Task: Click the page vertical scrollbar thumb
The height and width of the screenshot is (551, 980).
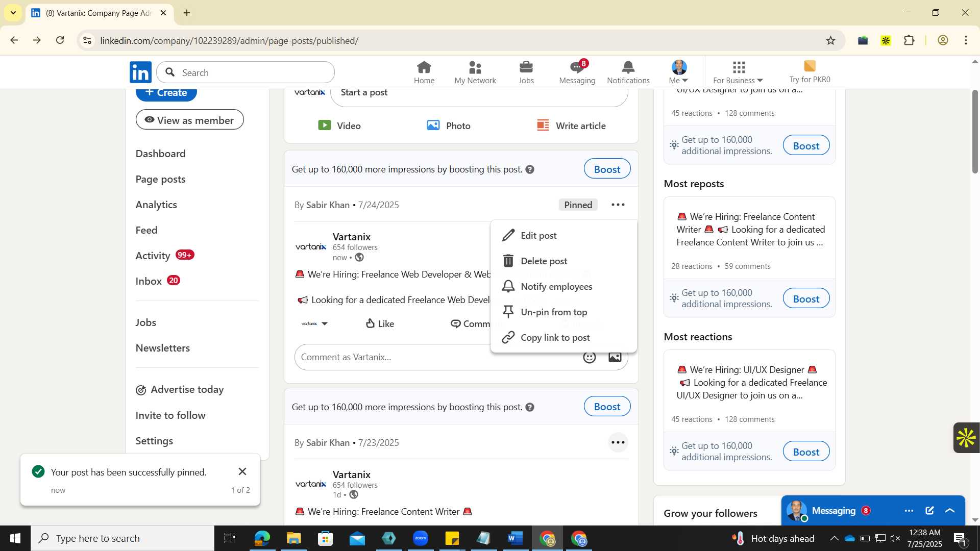Action: (x=974, y=132)
